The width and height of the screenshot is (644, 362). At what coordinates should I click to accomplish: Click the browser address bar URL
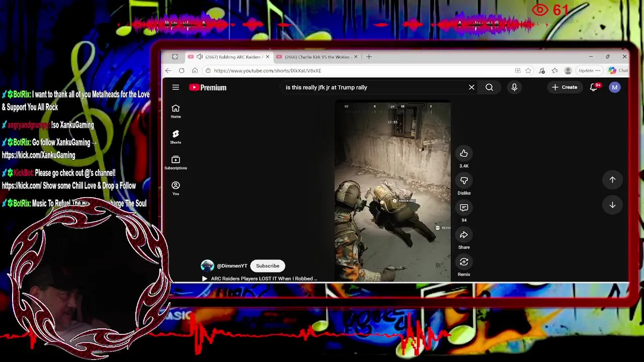pos(267,71)
